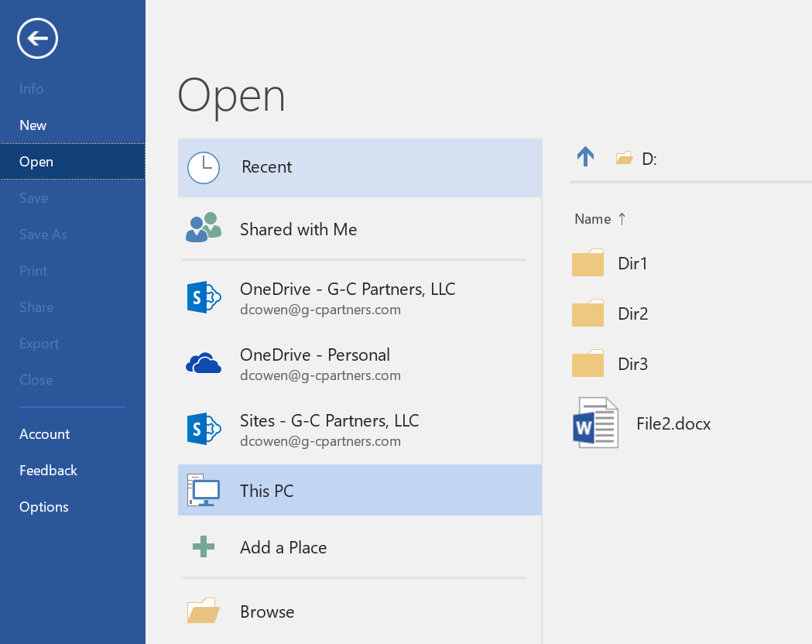Click email under OneDrive - Personal
Screen dimensions: 812x644
click(x=320, y=375)
